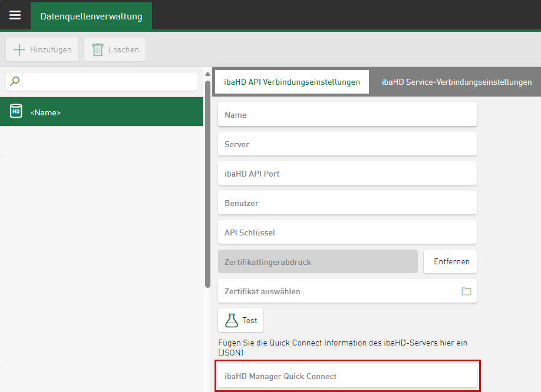This screenshot has height=392, width=541.
Task: Select the <Name> data source entry
Action: pos(106,112)
